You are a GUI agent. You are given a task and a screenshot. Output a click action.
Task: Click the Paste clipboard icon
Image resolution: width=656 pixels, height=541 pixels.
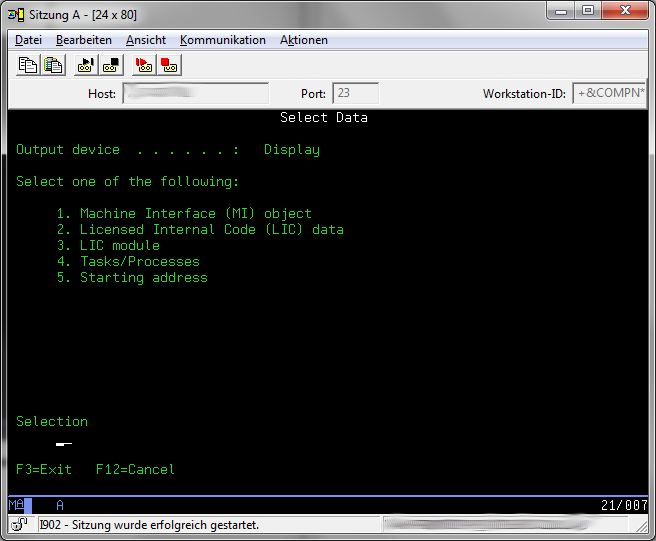click(x=53, y=65)
